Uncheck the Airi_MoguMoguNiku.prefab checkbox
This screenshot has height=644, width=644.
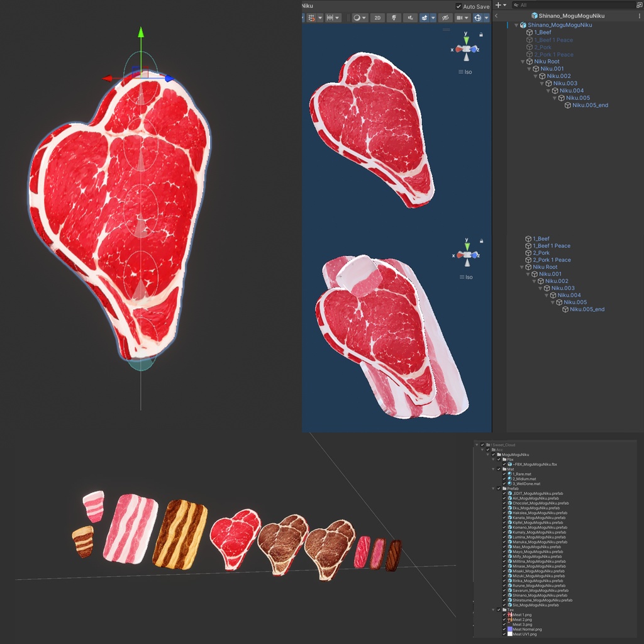pyautogui.click(x=504, y=498)
